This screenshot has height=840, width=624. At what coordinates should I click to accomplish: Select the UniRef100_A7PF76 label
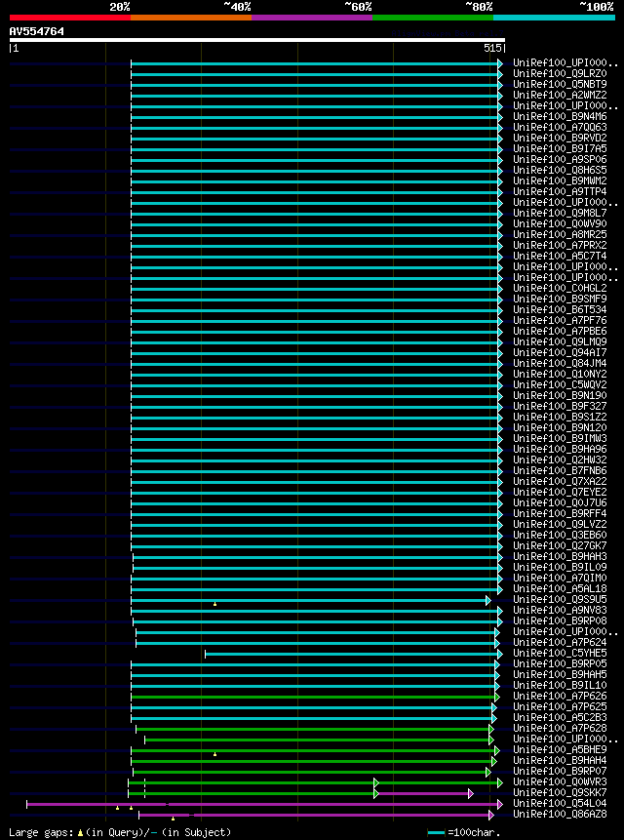click(560, 320)
